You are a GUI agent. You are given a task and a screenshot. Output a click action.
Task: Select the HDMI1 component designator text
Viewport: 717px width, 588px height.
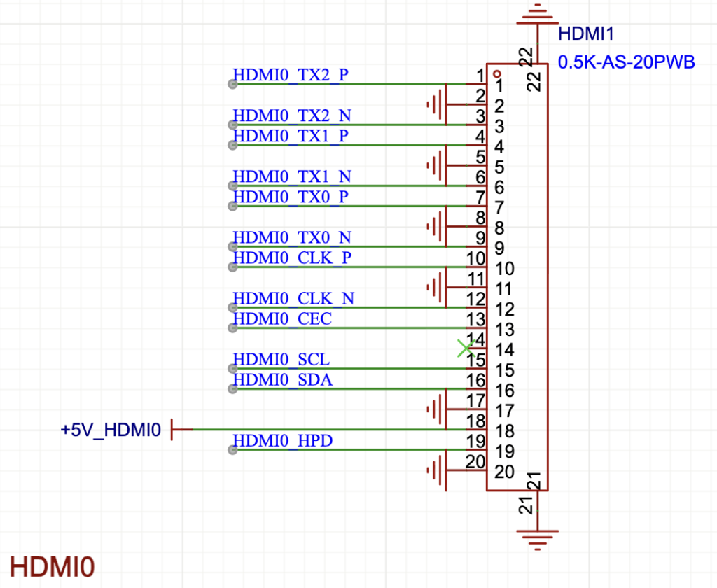(x=586, y=34)
